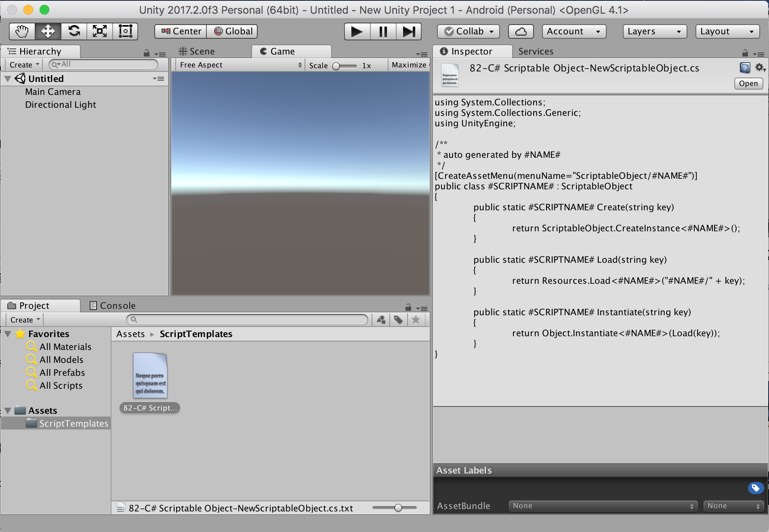Image resolution: width=769 pixels, height=532 pixels.
Task: Select the Project tab
Action: [x=40, y=306]
